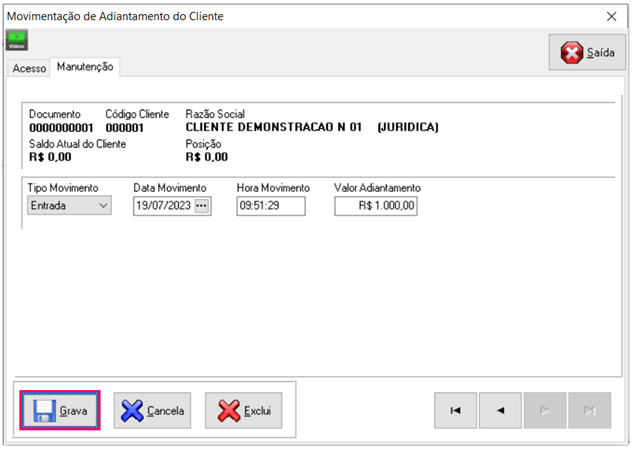
Task: Jump to the first record arrow
Action: click(455, 410)
